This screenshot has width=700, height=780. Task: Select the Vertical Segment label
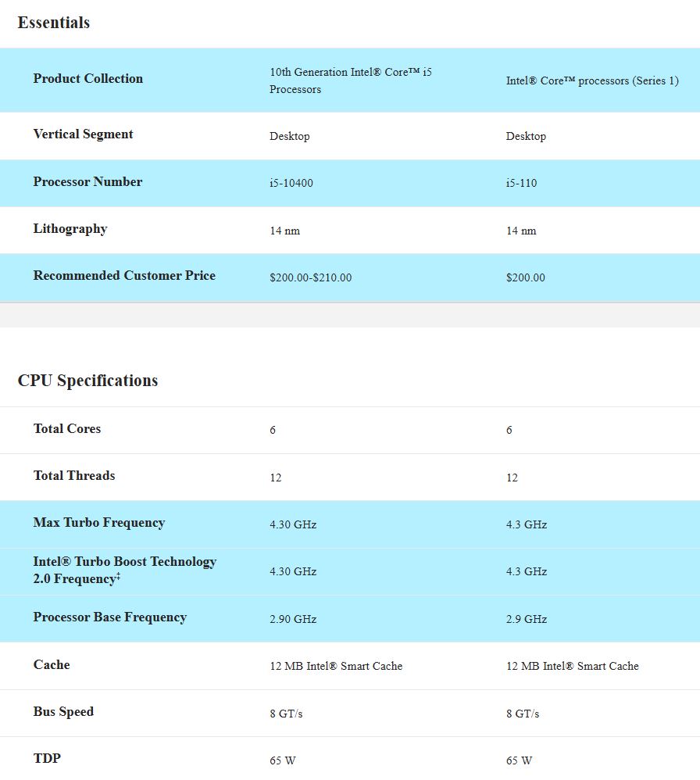coord(83,134)
